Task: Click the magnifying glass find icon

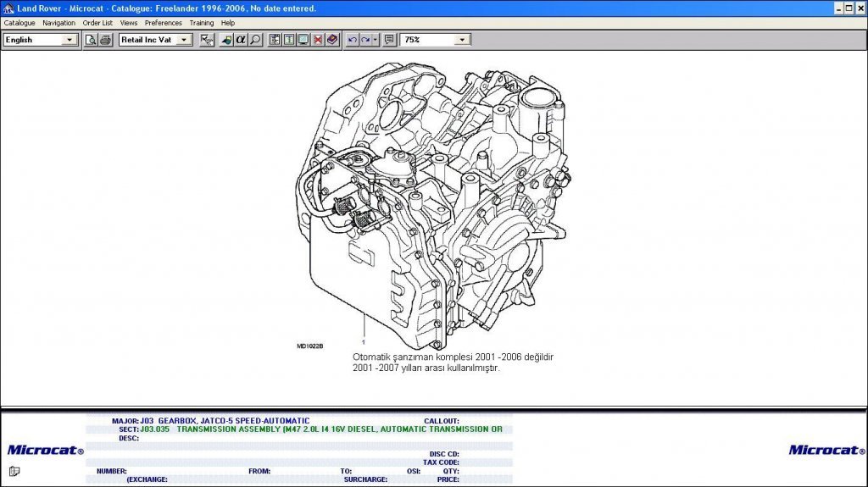Action: (255, 40)
